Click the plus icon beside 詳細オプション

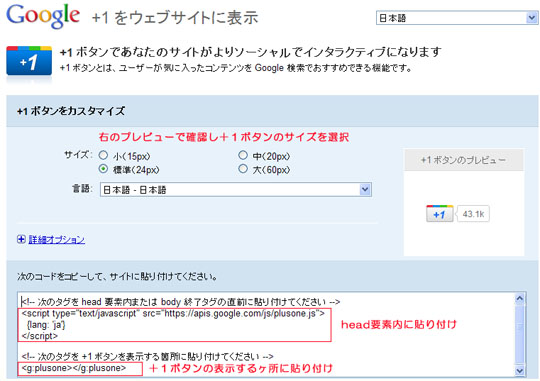(21, 239)
